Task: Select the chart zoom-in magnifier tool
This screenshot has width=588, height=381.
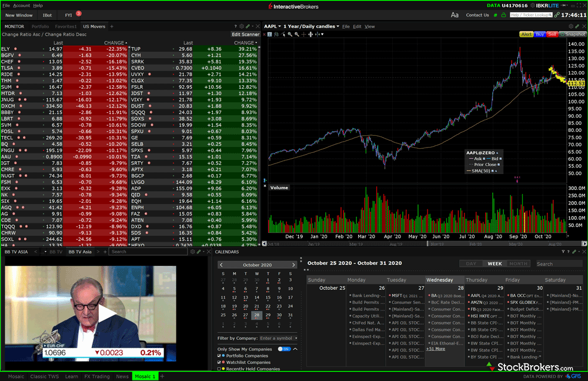Action: pos(290,35)
